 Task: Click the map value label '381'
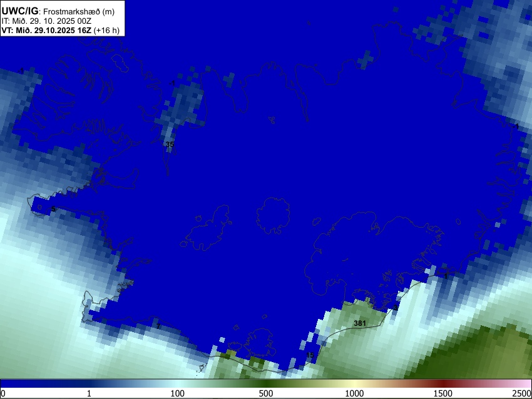(x=360, y=323)
